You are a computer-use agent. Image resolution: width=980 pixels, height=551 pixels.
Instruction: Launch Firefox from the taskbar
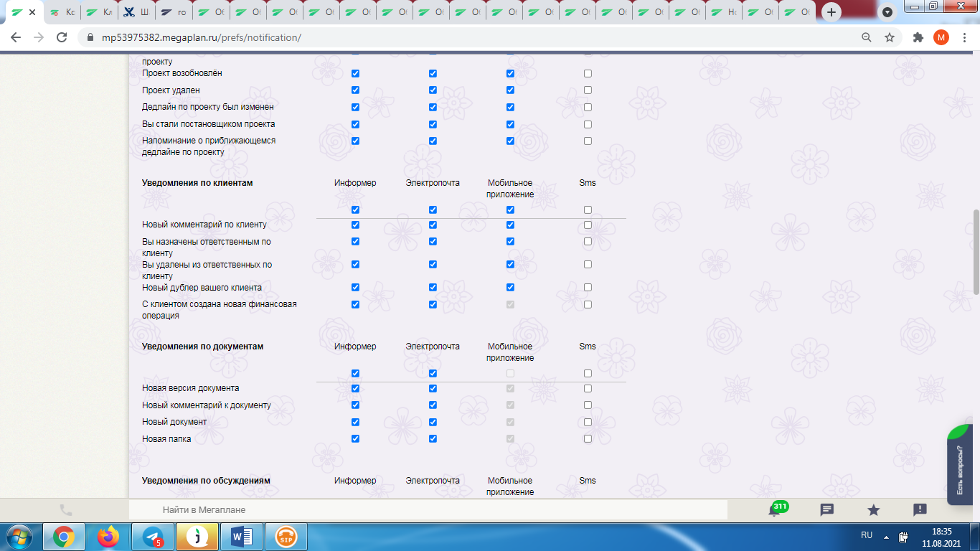pyautogui.click(x=109, y=537)
